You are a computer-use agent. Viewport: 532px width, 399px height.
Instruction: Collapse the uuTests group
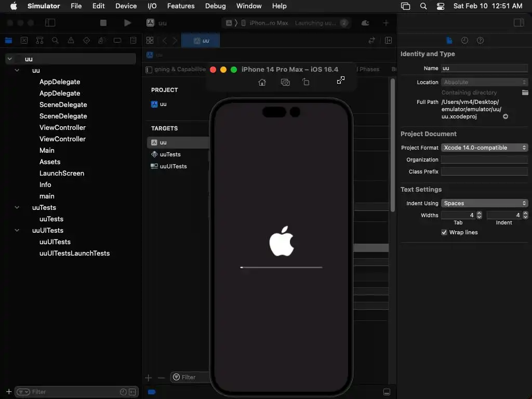[x=17, y=207]
